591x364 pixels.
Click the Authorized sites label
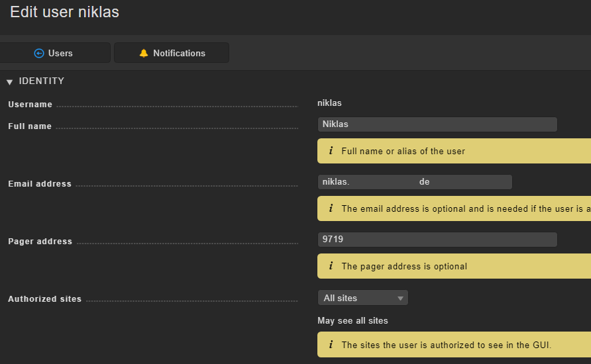[44, 299]
